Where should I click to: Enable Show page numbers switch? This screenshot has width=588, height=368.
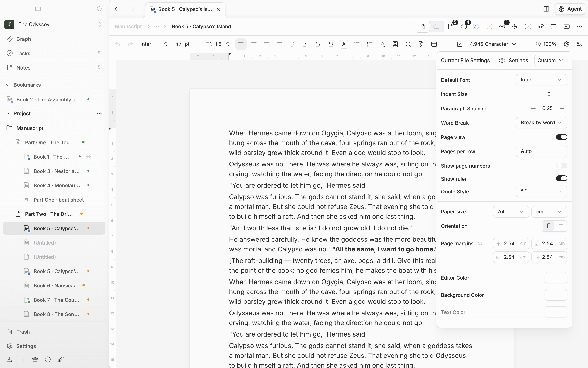[x=561, y=166]
